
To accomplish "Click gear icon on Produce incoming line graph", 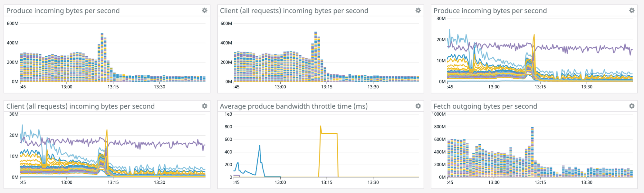I will pos(632,11).
